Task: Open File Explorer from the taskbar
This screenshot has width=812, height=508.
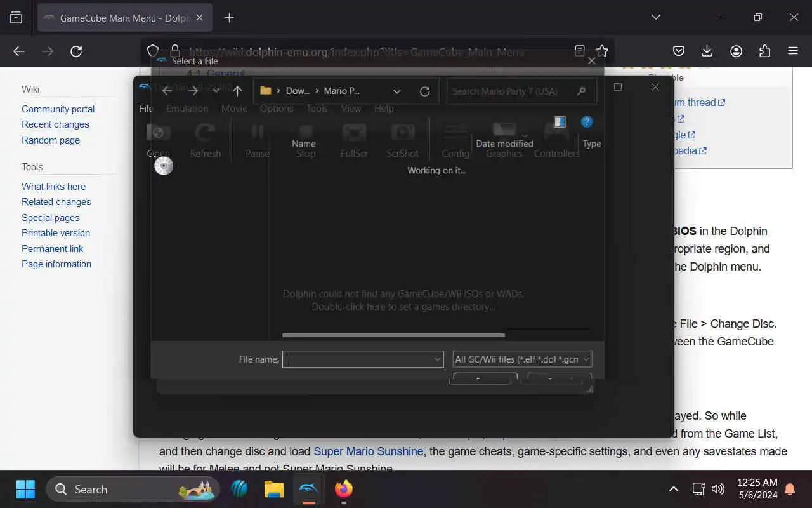Action: 273,489
